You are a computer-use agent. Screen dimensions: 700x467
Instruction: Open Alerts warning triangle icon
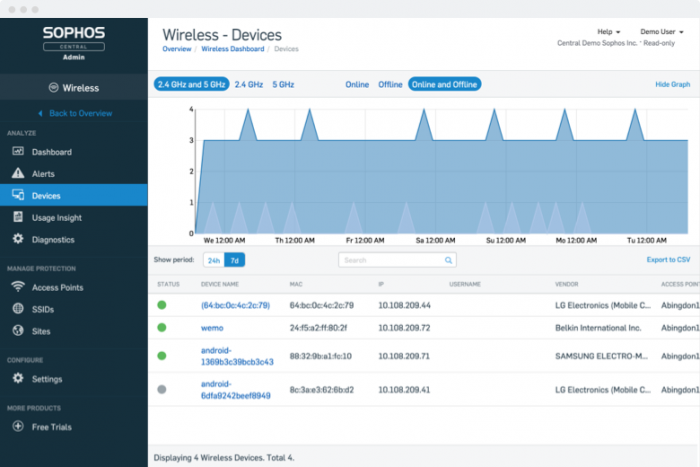point(17,174)
